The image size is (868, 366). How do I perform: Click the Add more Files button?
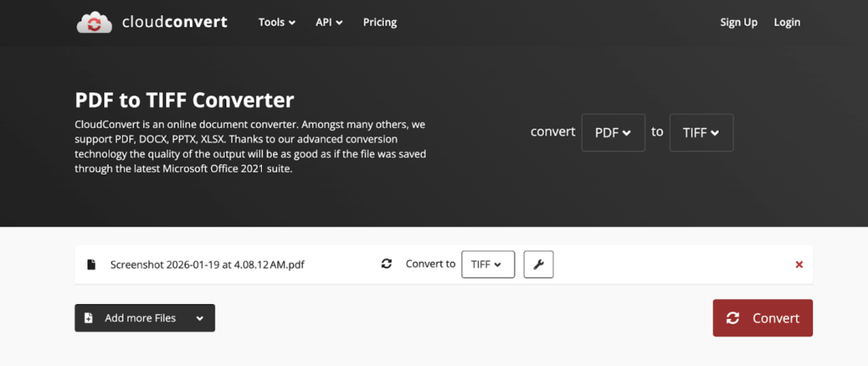(x=144, y=318)
